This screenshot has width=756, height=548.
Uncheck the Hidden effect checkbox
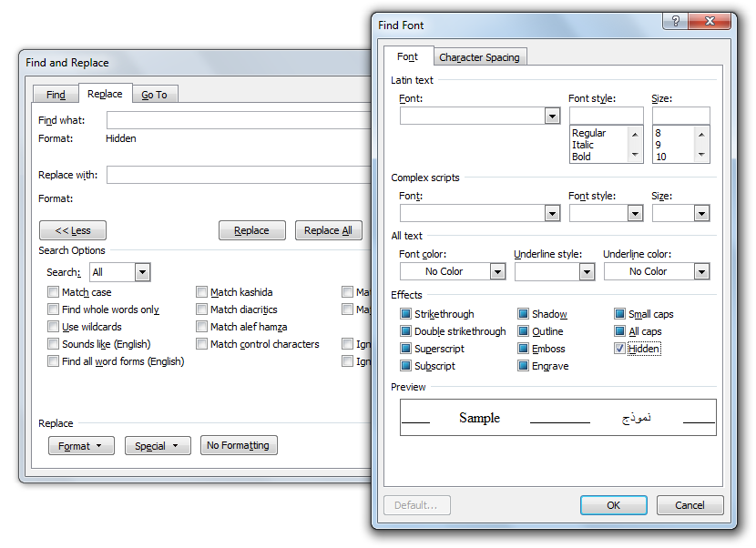tap(620, 349)
